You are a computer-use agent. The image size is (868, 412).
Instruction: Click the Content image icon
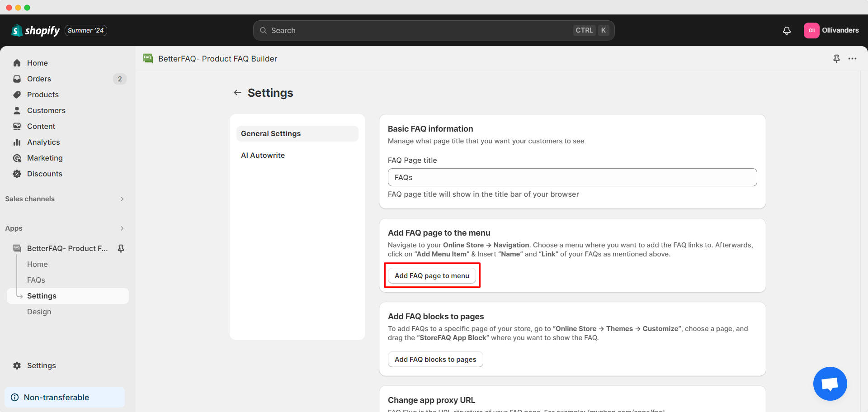point(17,126)
